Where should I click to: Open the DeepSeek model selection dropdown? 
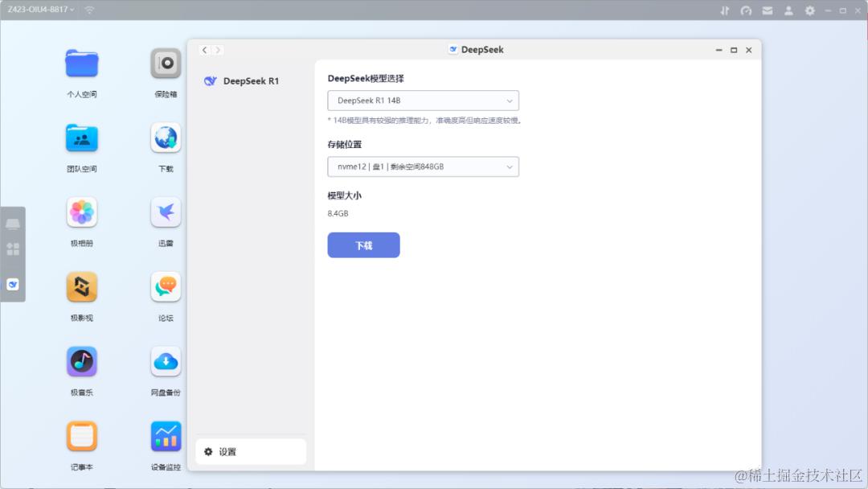click(423, 100)
